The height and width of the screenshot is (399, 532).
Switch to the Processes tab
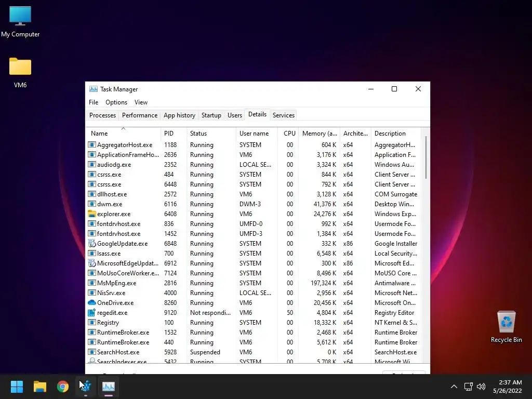coord(102,115)
